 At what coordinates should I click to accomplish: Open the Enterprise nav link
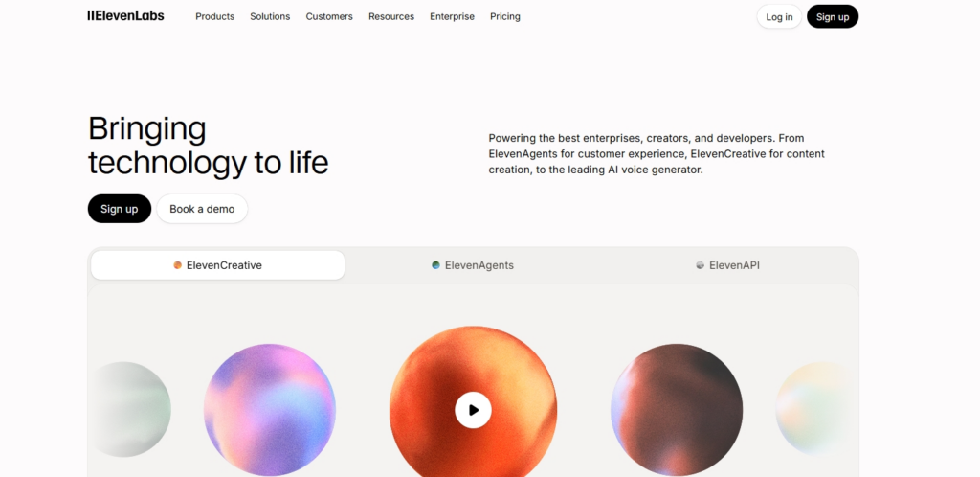point(452,17)
